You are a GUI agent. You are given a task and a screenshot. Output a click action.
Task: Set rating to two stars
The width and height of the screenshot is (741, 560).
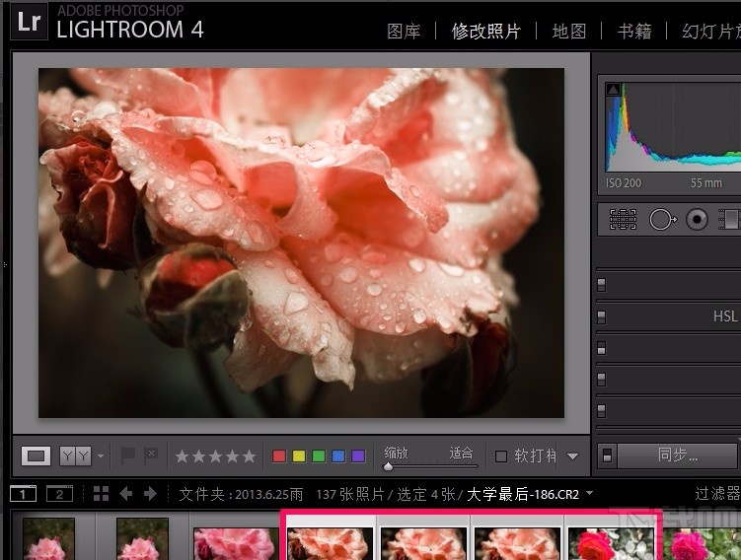(x=198, y=456)
